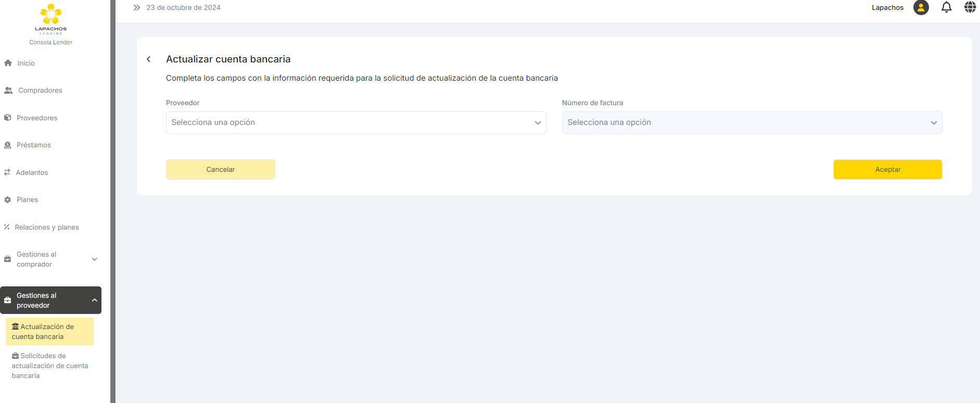Open the Proveedor dropdown
The image size is (980, 403).
(x=356, y=123)
